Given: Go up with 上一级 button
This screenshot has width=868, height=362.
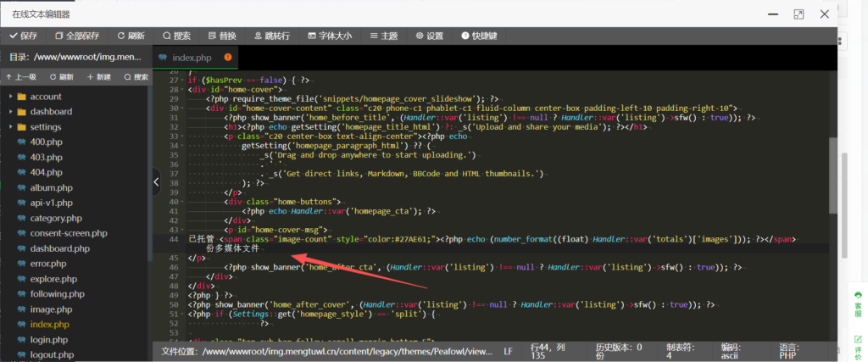Looking at the screenshot, I should point(21,77).
